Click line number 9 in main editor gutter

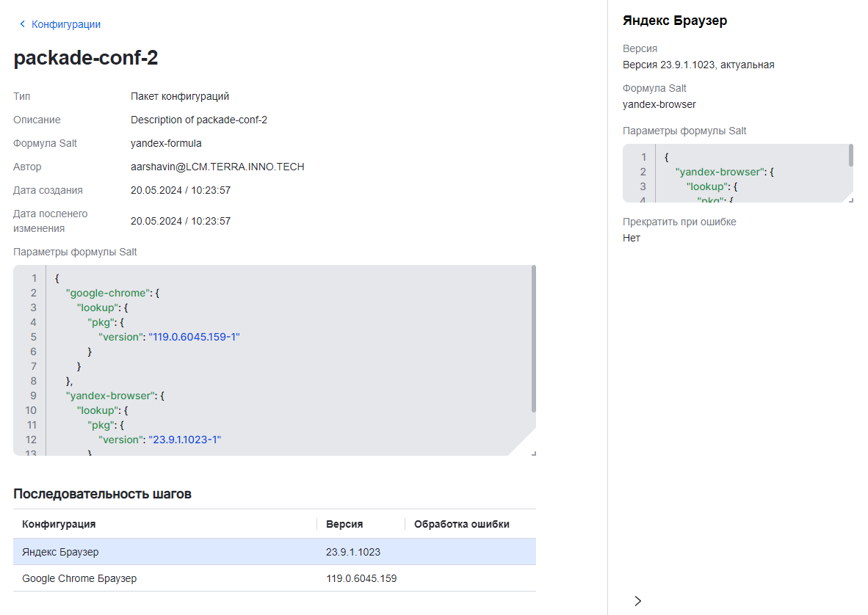pos(33,396)
